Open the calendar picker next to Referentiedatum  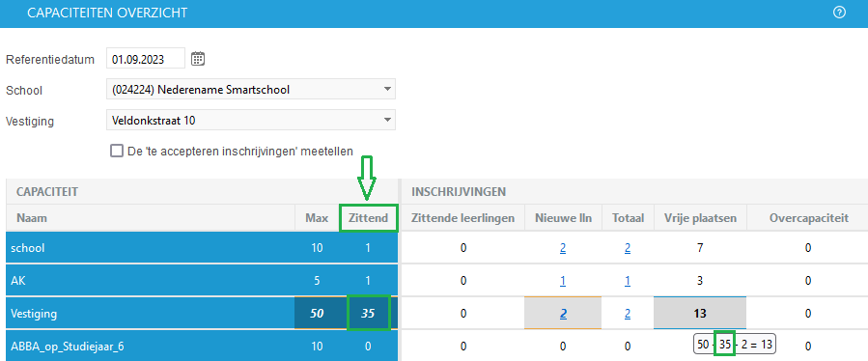198,59
